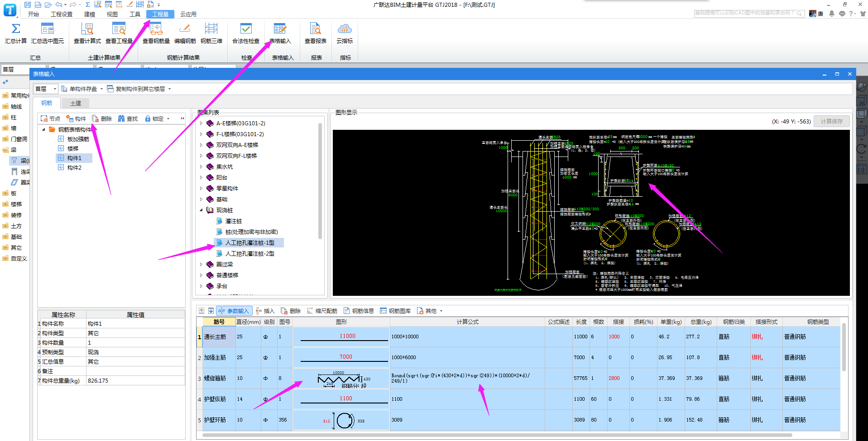Open 缩尺配筋

[x=322, y=311]
